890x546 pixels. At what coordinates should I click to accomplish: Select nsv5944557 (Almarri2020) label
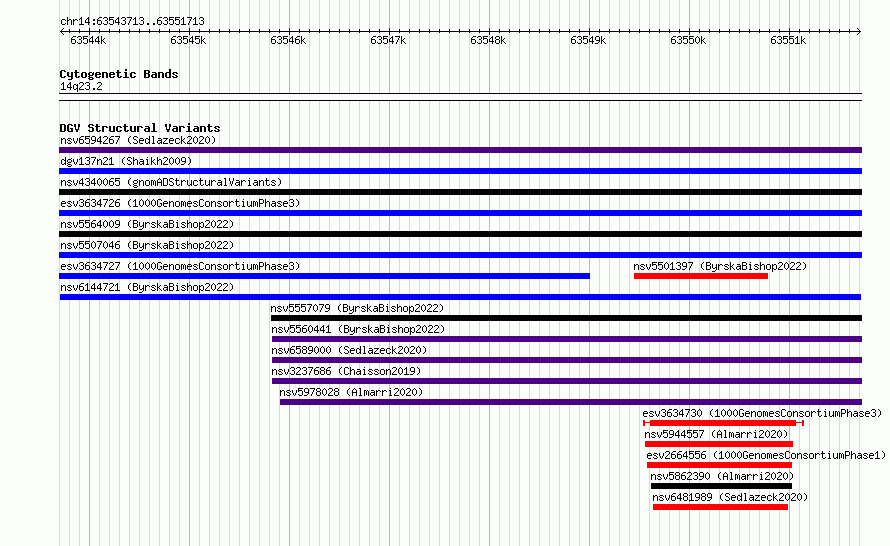coord(716,434)
